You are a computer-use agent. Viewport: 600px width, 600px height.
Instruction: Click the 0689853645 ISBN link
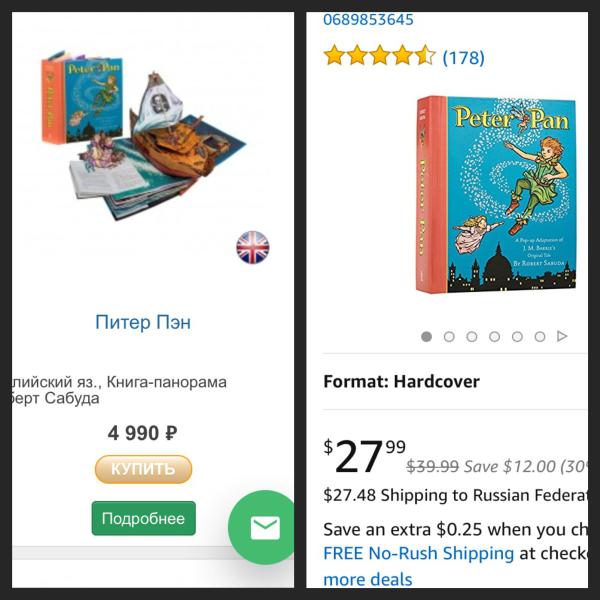(368, 19)
